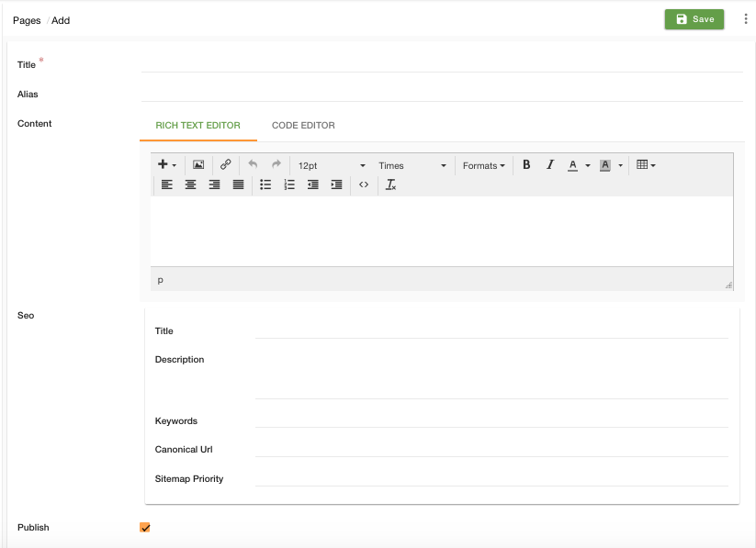Switch to the Rich Text Editor tab
This screenshot has height=548, width=756.
197,126
